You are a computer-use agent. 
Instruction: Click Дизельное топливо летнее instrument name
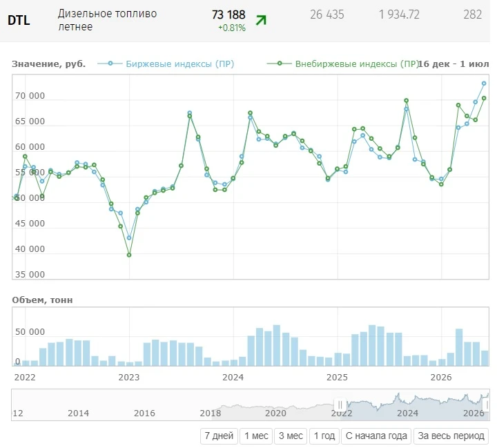[x=107, y=20]
